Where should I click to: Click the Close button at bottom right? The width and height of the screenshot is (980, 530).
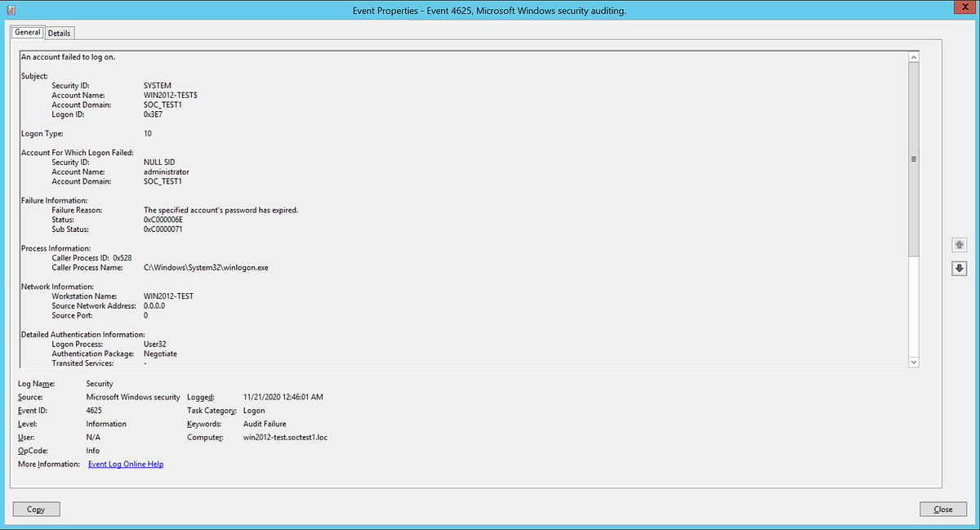(943, 509)
